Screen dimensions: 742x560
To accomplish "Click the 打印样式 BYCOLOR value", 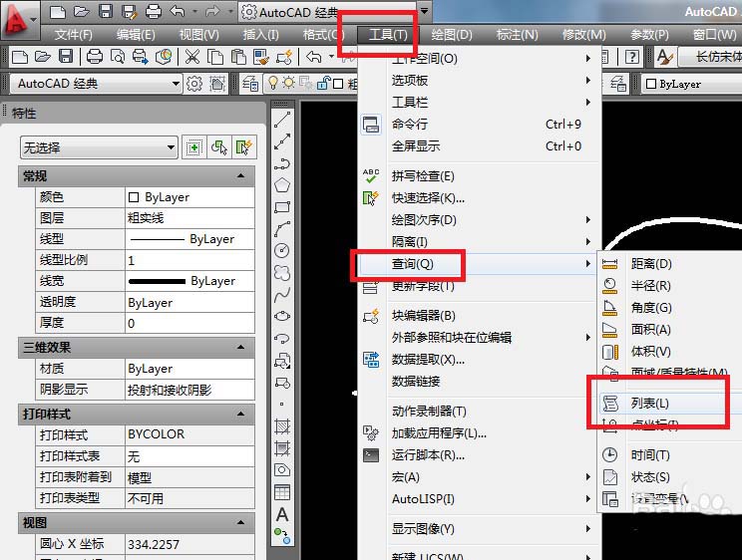I will [x=189, y=434].
